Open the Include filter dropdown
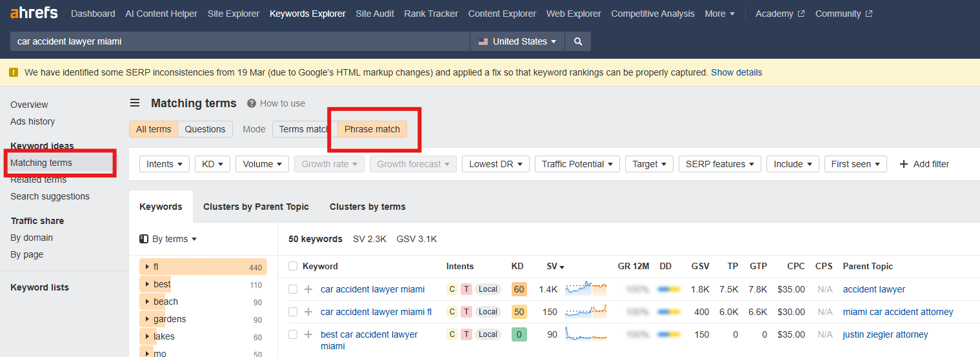This screenshot has height=357, width=980. coord(793,164)
